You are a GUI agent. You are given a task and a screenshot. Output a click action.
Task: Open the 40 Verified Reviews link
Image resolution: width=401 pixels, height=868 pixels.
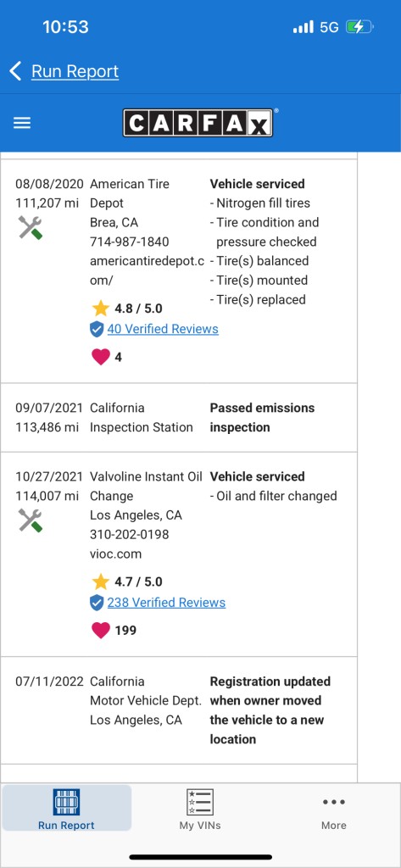[x=163, y=329]
